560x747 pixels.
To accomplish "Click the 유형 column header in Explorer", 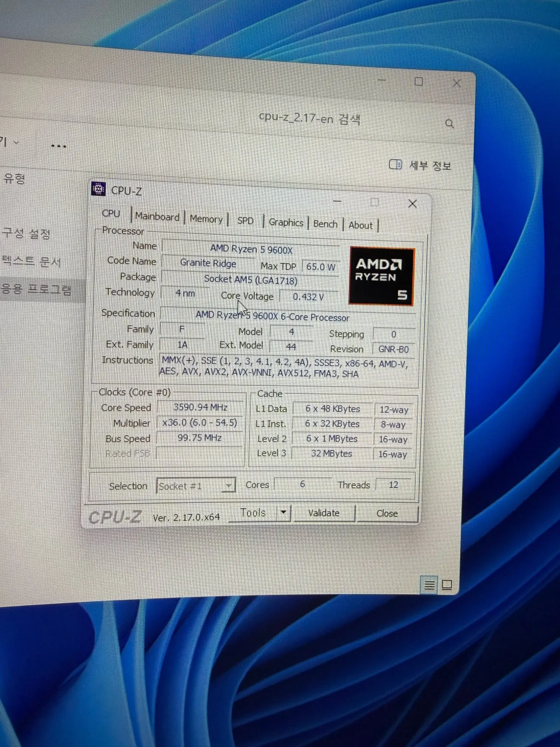I will click(14, 178).
